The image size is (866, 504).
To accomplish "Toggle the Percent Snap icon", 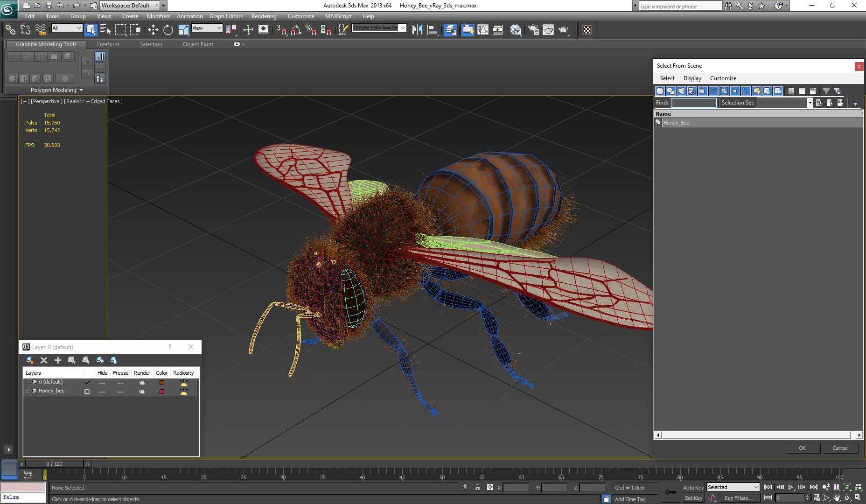I will pos(311,30).
